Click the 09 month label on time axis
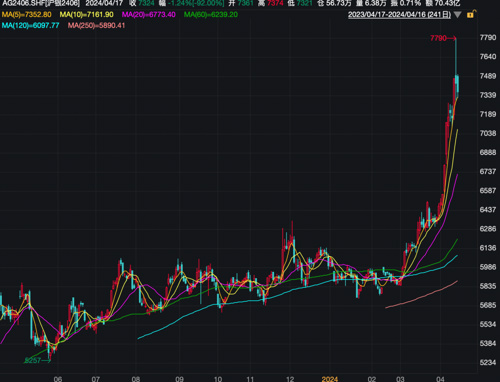500x382 pixels. [x=179, y=379]
